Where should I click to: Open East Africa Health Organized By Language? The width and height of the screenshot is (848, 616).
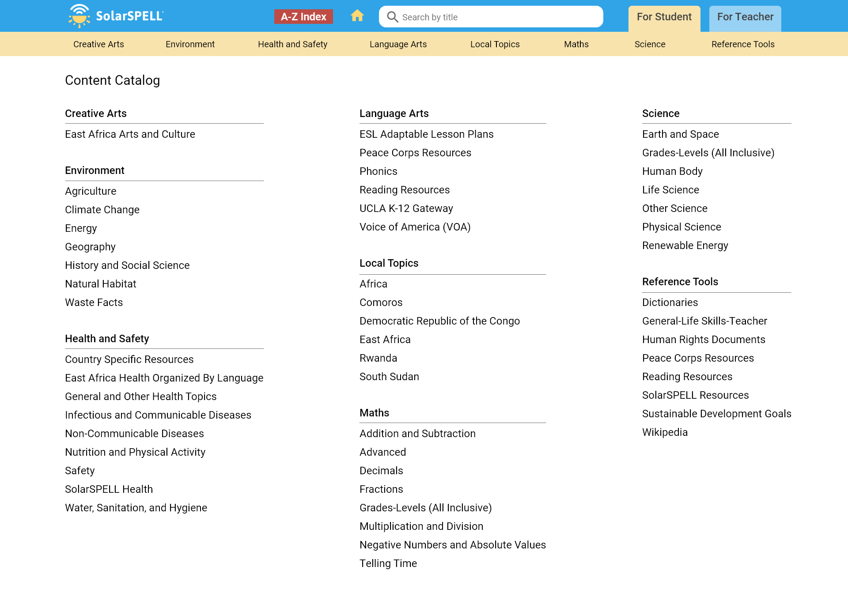tap(164, 378)
